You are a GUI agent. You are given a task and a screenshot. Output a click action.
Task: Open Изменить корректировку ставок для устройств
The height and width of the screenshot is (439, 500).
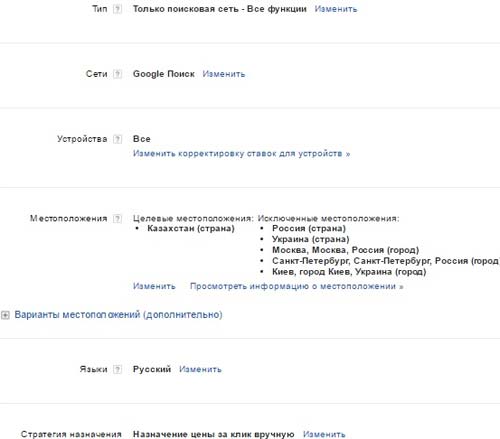(241, 154)
